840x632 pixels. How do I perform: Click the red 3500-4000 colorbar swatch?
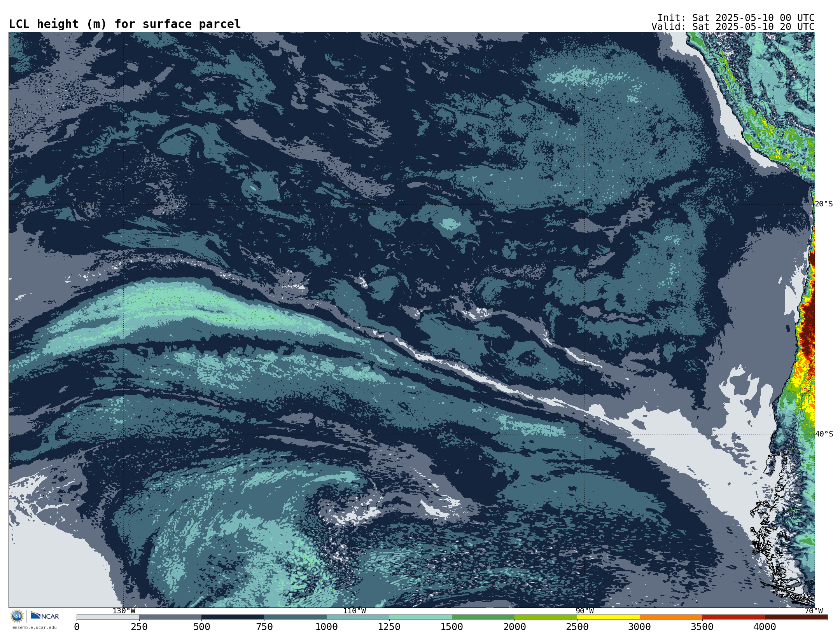(734, 617)
